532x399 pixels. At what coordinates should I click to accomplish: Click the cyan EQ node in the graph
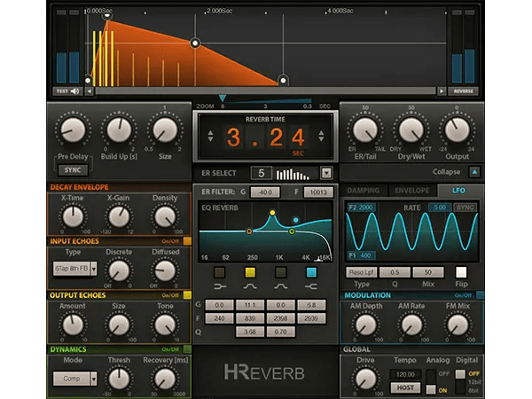pyautogui.click(x=296, y=220)
